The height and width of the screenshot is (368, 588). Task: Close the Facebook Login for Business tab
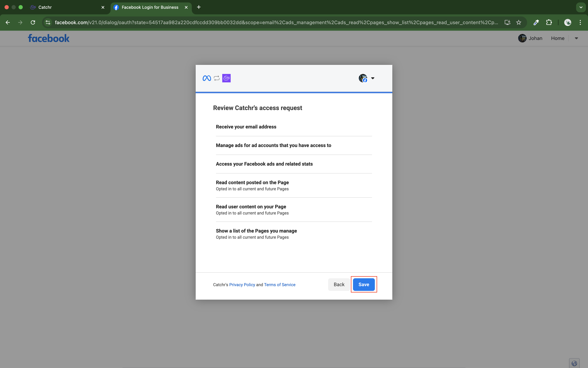click(186, 7)
